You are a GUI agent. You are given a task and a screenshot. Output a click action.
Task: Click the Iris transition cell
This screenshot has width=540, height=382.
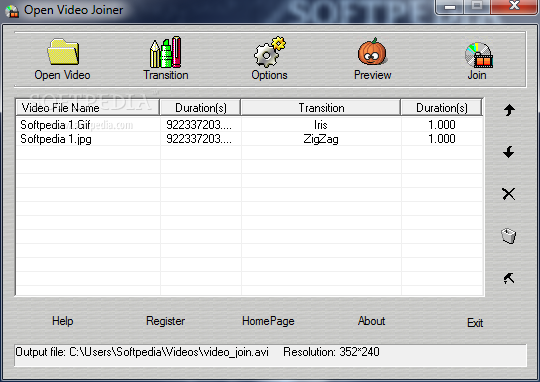point(321,125)
